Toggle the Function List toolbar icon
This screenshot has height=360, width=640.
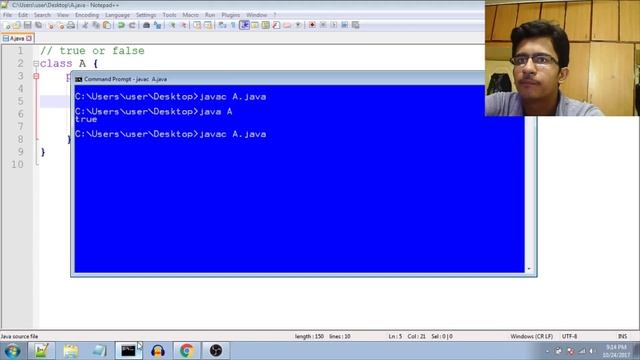pos(276,25)
